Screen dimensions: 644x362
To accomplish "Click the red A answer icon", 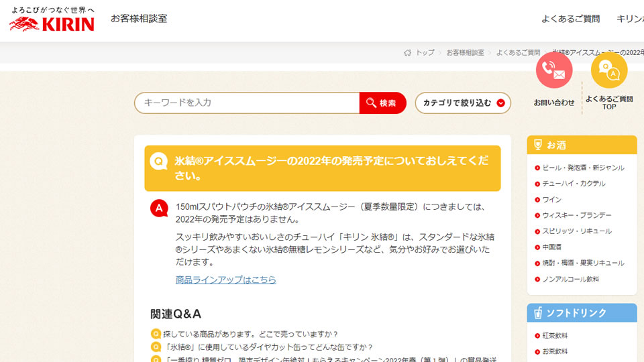I will pos(159,208).
